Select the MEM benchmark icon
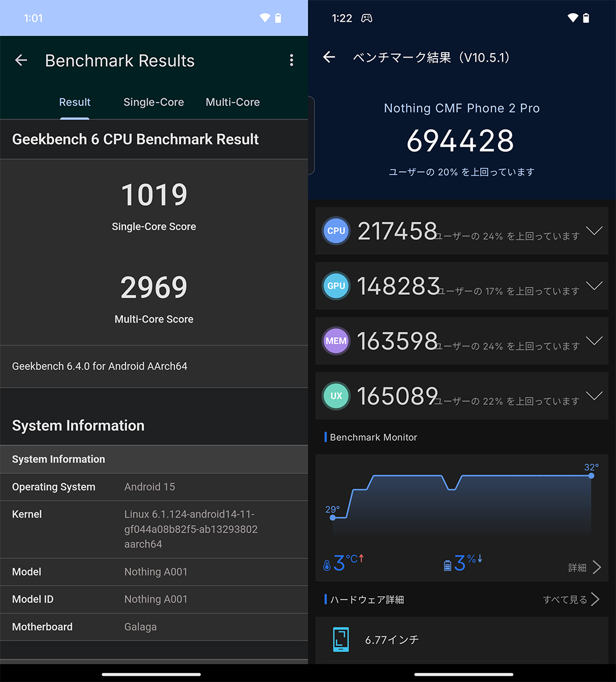This screenshot has width=616, height=682. (x=336, y=340)
